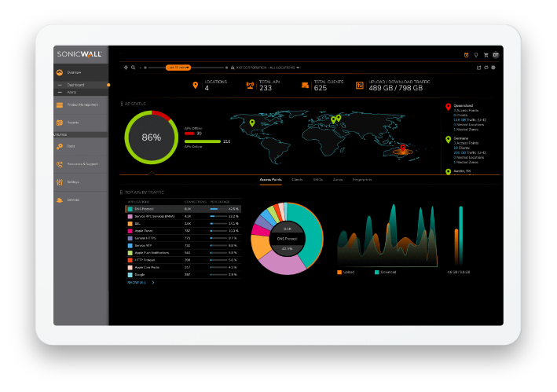The image size is (557, 392).
Task: Open the user profile avatar
Action: coord(496,55)
